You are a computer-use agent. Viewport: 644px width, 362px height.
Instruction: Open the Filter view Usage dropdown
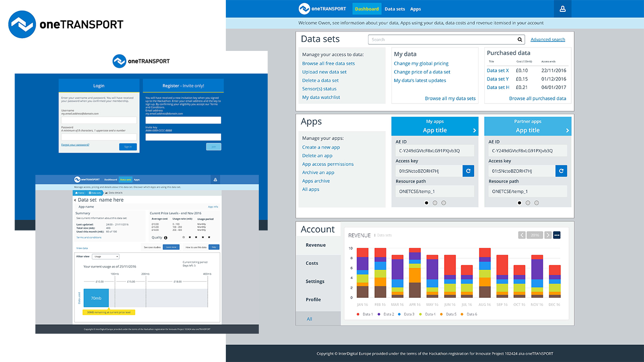pyautogui.click(x=105, y=256)
